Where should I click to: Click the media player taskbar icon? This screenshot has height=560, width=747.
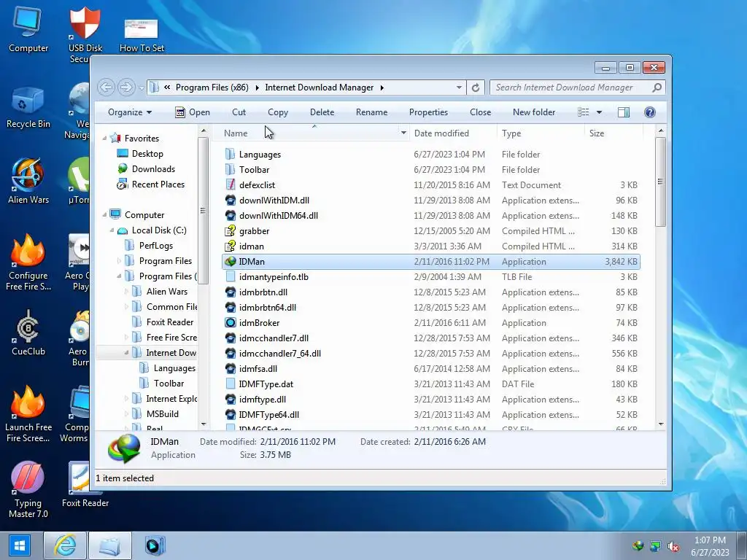155,545
